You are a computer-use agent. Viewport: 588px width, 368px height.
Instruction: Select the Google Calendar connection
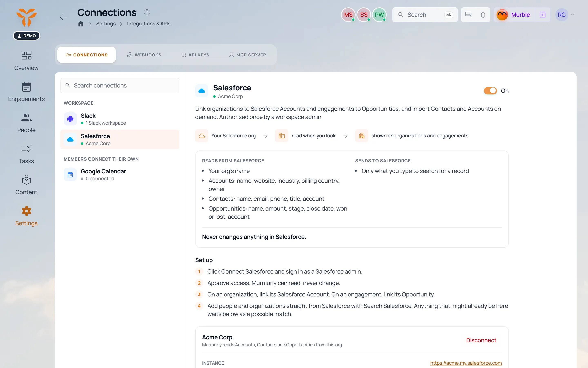120,175
